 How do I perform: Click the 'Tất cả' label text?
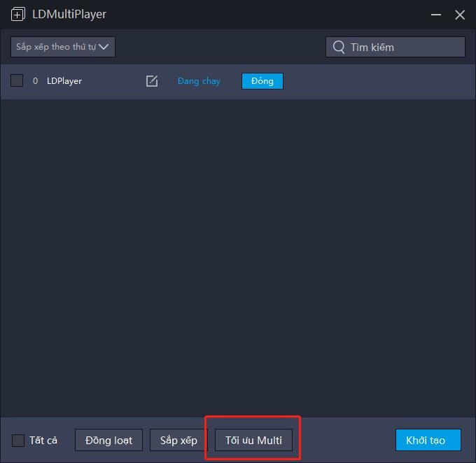tap(43, 441)
